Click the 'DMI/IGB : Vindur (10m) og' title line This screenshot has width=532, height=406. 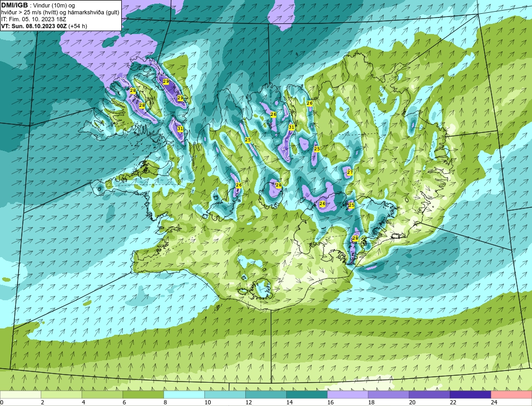tap(38, 5)
